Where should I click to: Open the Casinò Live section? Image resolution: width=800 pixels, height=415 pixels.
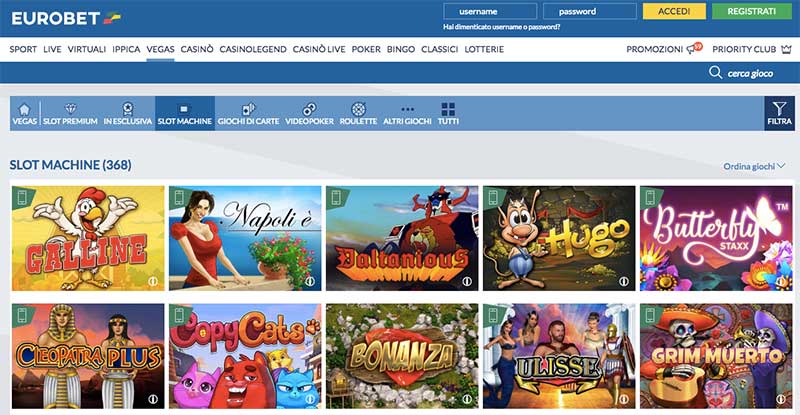319,49
